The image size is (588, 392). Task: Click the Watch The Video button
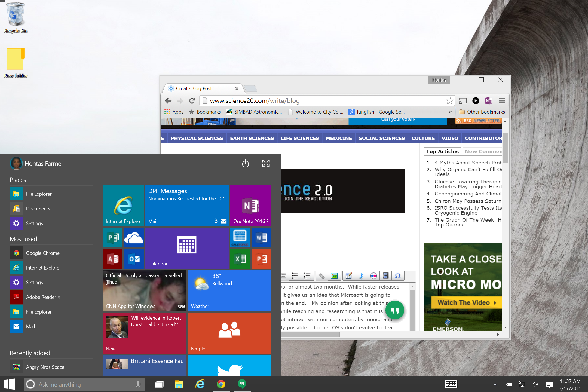pyautogui.click(x=466, y=303)
